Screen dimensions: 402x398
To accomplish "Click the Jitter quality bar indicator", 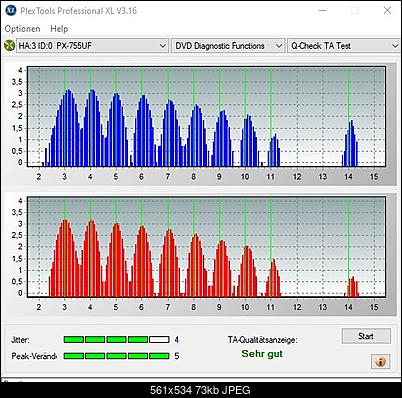I will click(116, 340).
